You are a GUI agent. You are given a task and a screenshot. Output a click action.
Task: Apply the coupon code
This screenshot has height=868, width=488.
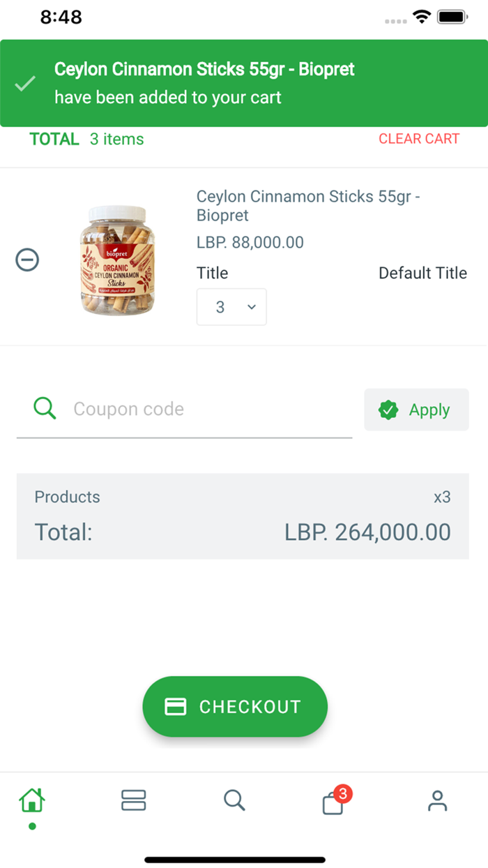pyautogui.click(x=416, y=410)
